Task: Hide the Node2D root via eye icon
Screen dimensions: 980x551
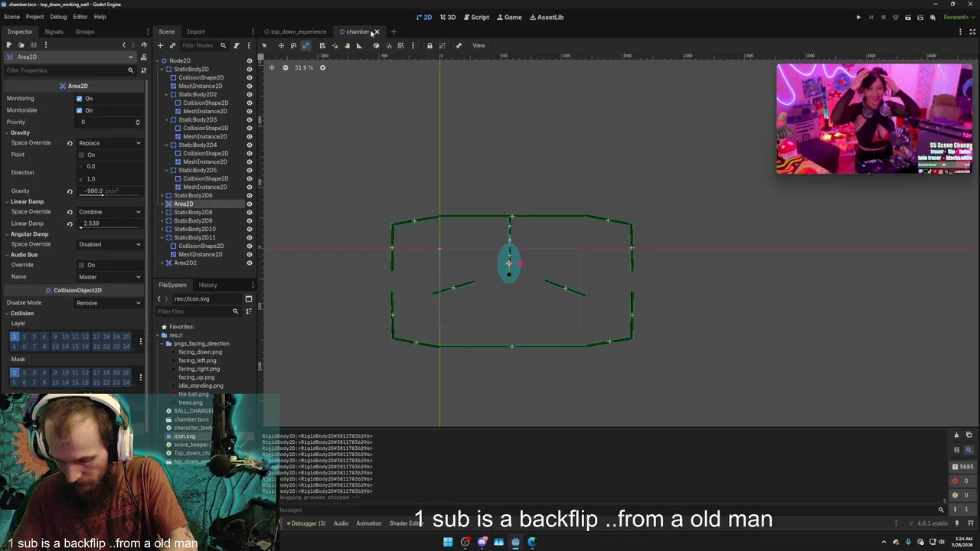Action: 249,60
